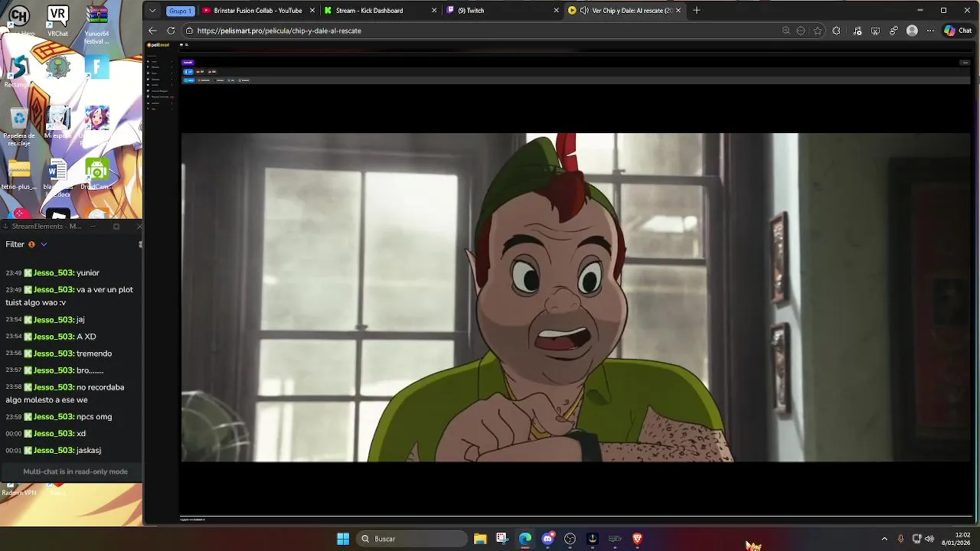980x551 pixels.
Task: Switch to the Brinstar Fusion Collab YouTube tab
Action: (257, 11)
